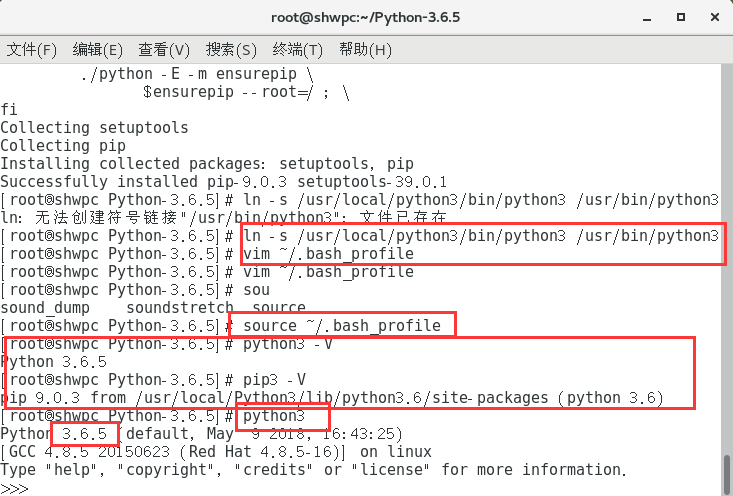Image resolution: width=733 pixels, height=496 pixels.
Task: Maximize the terminal window
Action: click(681, 17)
